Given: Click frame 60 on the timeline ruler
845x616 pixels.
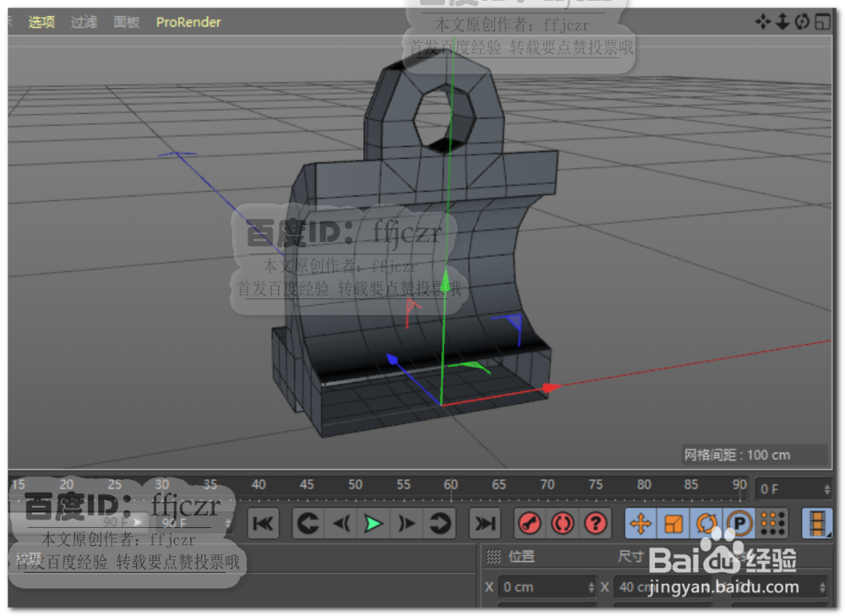Looking at the screenshot, I should point(451,483).
